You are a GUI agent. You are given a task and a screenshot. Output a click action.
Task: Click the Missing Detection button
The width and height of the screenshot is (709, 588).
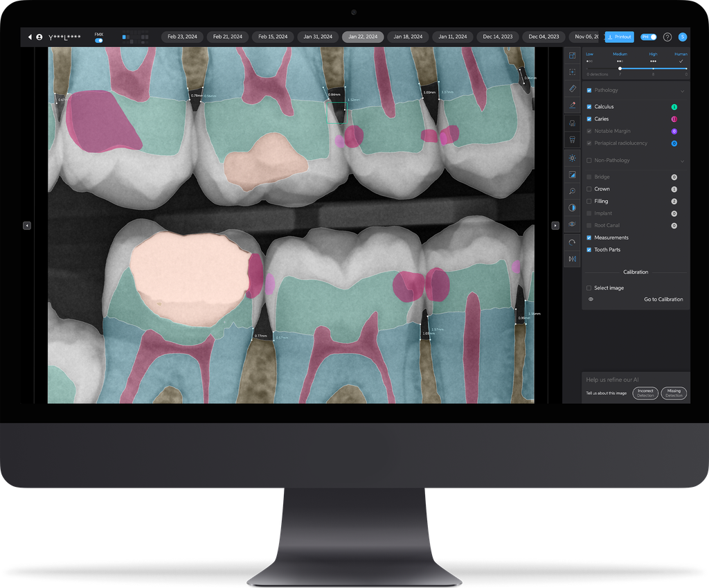[674, 393]
